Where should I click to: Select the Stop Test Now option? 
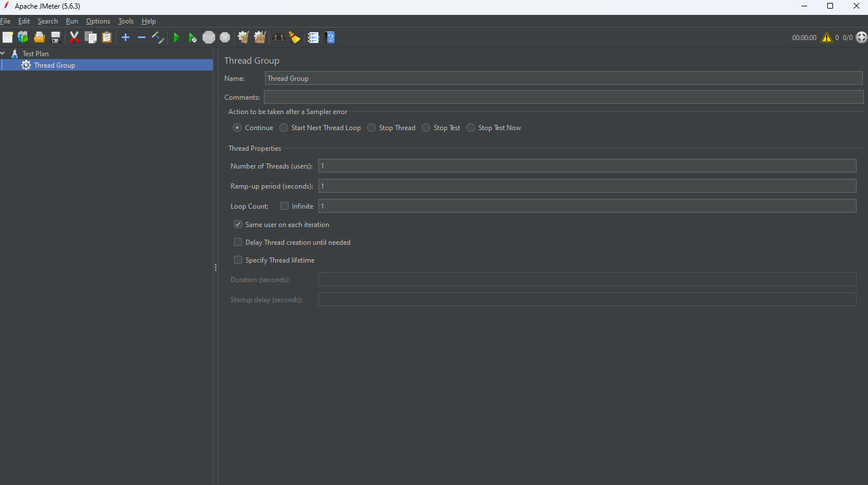(470, 128)
